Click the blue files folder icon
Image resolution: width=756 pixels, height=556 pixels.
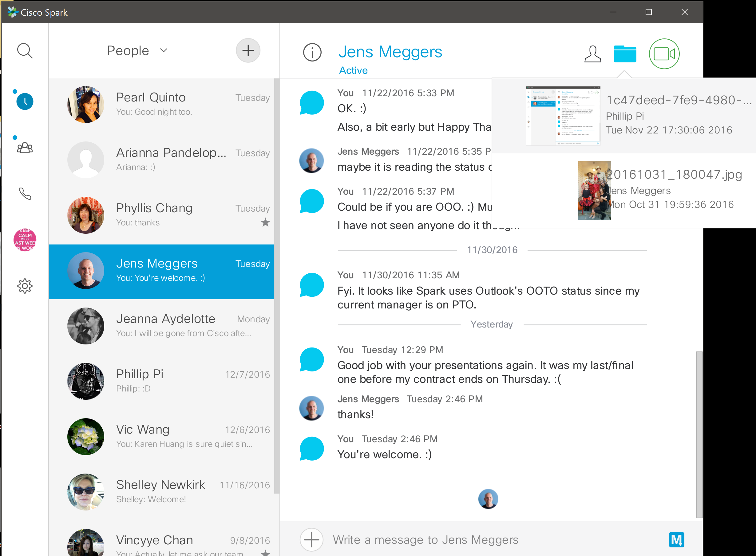(625, 54)
